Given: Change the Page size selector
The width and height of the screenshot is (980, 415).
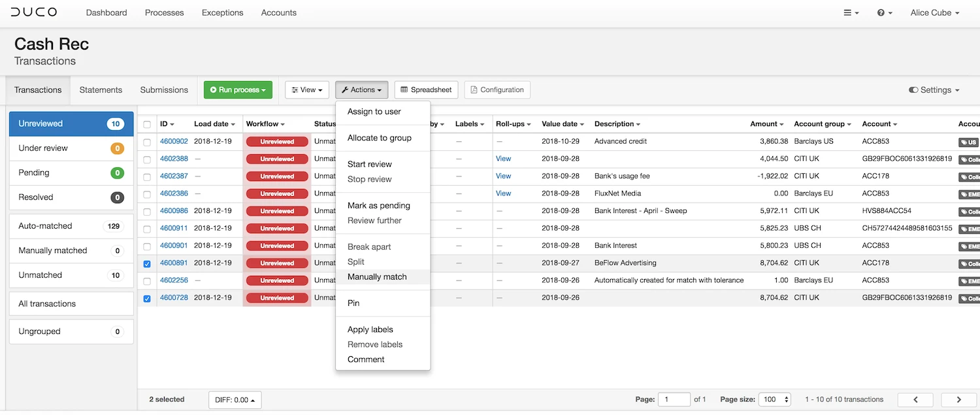Looking at the screenshot, I should (776, 399).
